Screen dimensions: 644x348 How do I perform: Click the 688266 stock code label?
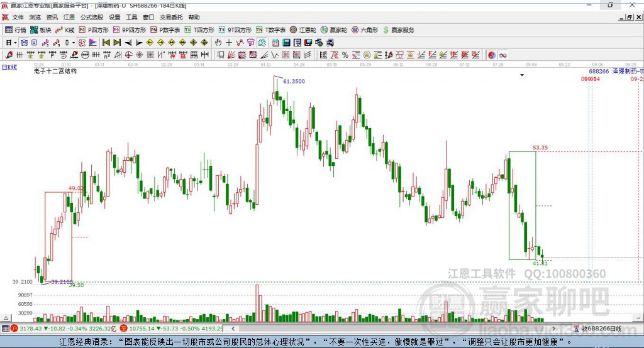click(599, 71)
